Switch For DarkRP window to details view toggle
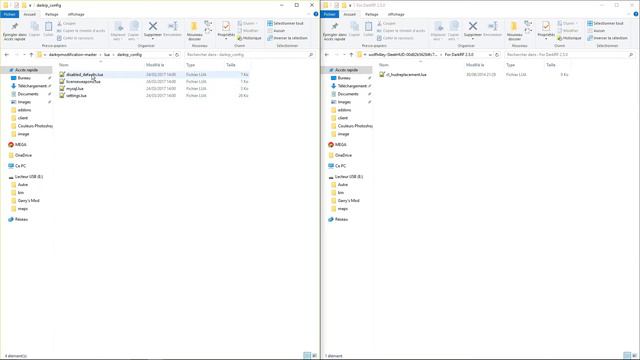The image size is (640, 360). coord(627,356)
